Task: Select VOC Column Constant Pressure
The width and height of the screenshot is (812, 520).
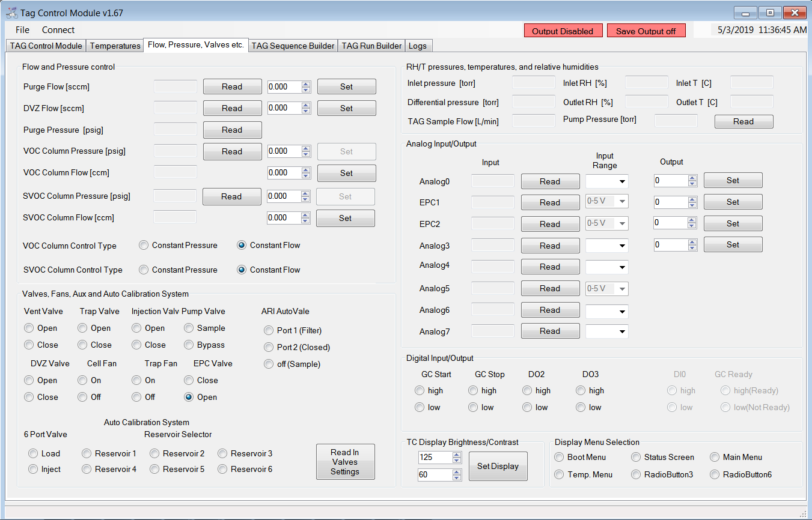Action: (179, 245)
